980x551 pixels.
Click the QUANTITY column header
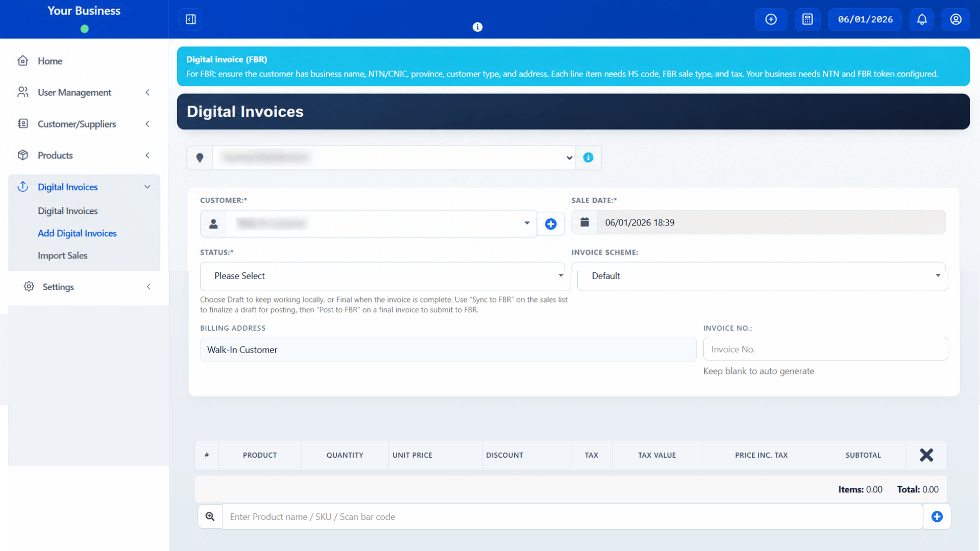[345, 455]
